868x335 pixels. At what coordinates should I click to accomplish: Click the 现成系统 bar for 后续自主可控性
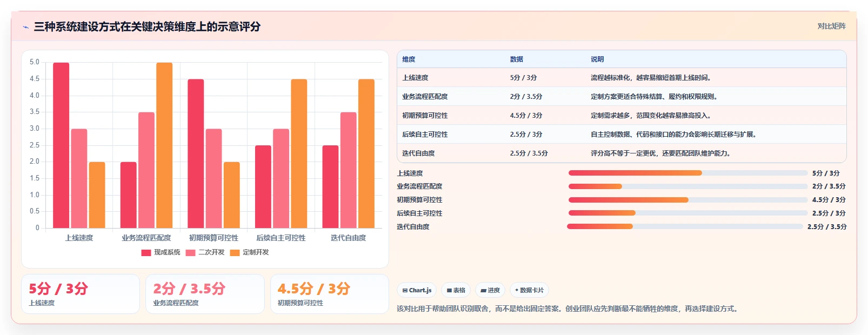tap(263, 187)
